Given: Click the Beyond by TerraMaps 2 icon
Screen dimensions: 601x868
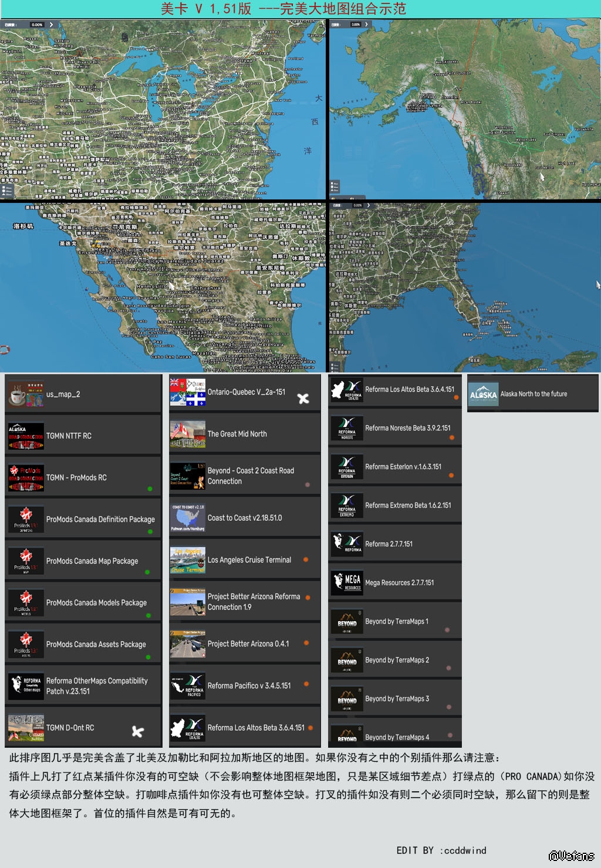Looking at the screenshot, I should click(x=347, y=660).
